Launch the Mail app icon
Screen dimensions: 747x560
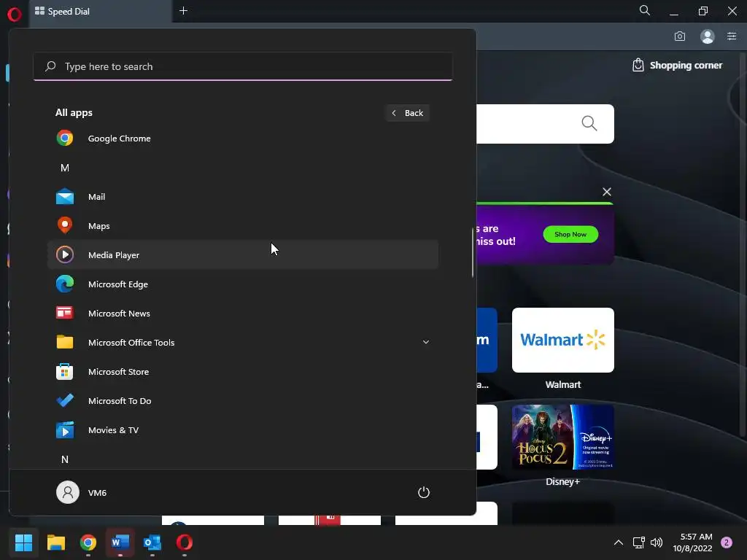(x=65, y=197)
